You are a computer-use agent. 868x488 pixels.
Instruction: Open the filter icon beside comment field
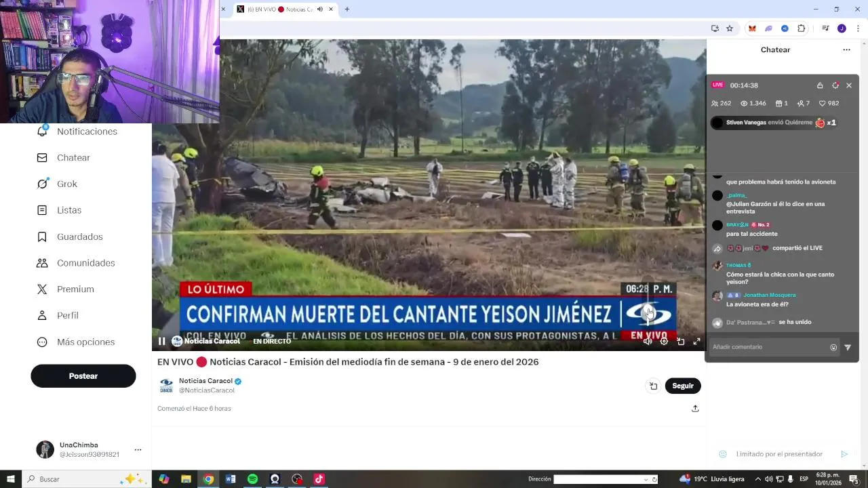(x=848, y=348)
